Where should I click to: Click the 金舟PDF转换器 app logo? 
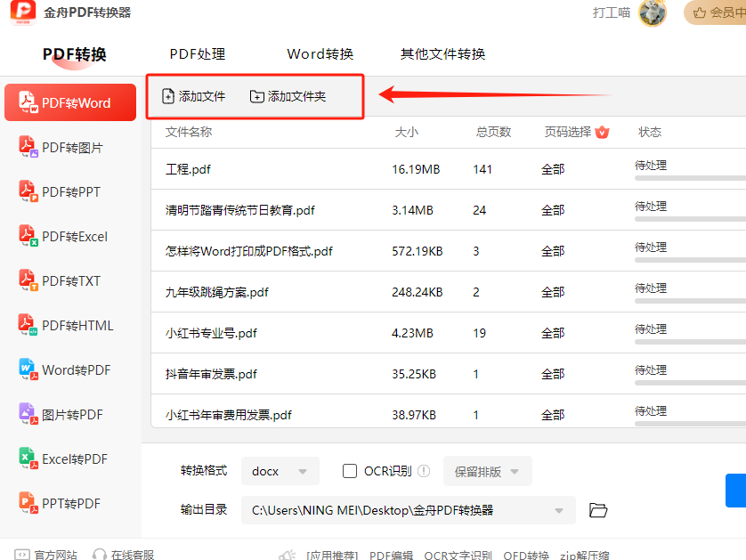tap(22, 12)
